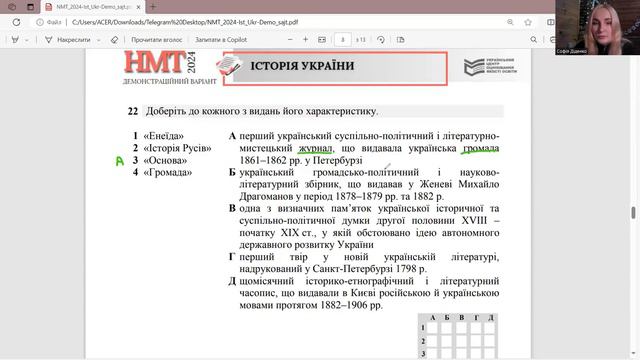Search in the PDF document

(533, 40)
